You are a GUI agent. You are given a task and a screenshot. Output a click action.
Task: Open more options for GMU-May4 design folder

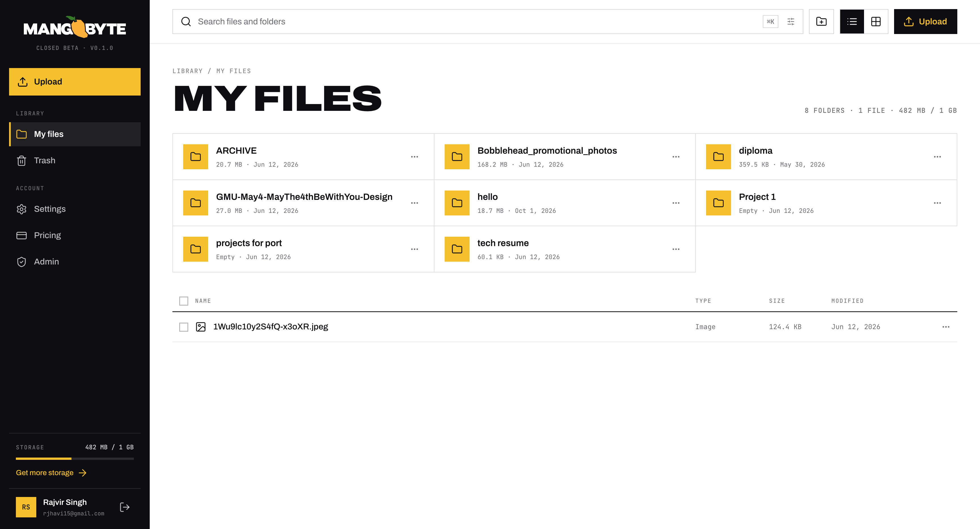point(414,203)
